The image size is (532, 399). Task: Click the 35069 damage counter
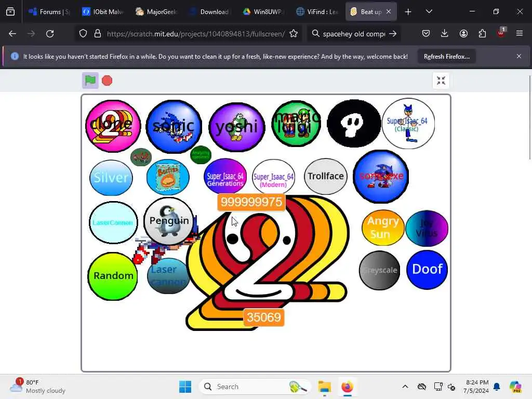coord(264,317)
